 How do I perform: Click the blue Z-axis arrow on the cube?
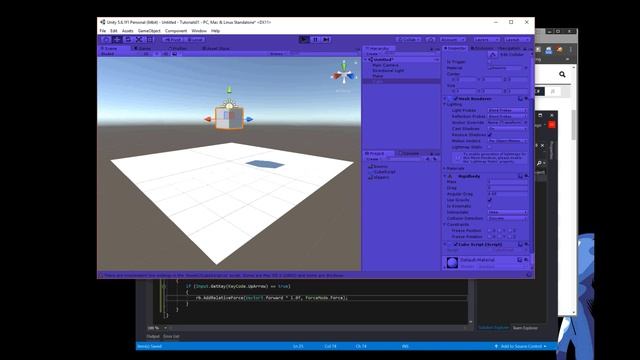249,119
